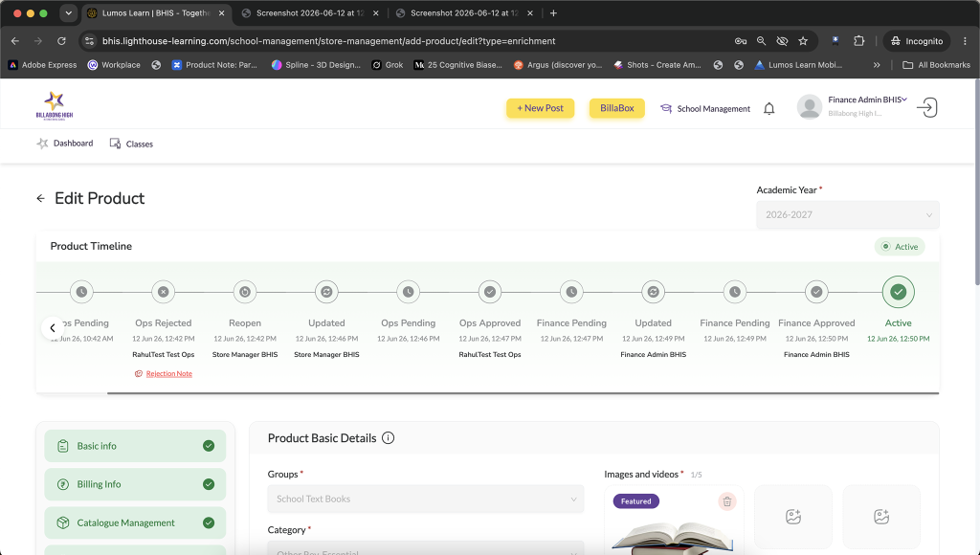Viewport: 980px width, 555px height.
Task: Click the tracking protection eye icon
Action: [782, 41]
